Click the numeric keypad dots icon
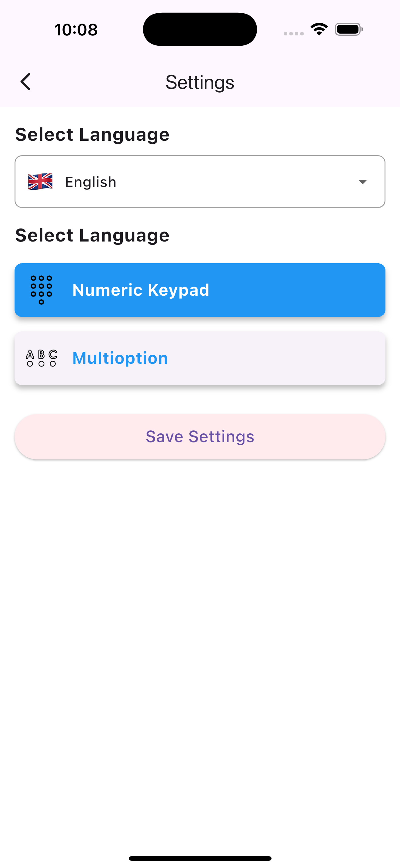This screenshot has width=400, height=868. click(x=42, y=290)
